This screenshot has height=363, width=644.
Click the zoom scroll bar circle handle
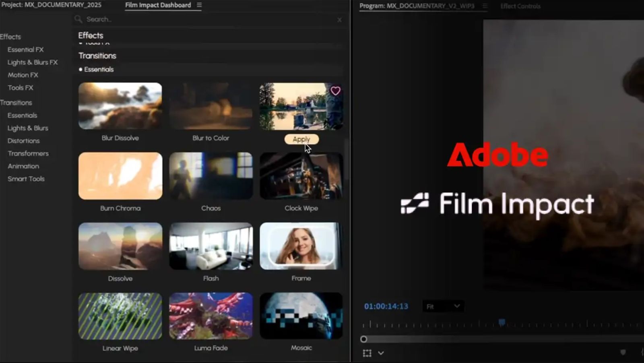[363, 339]
